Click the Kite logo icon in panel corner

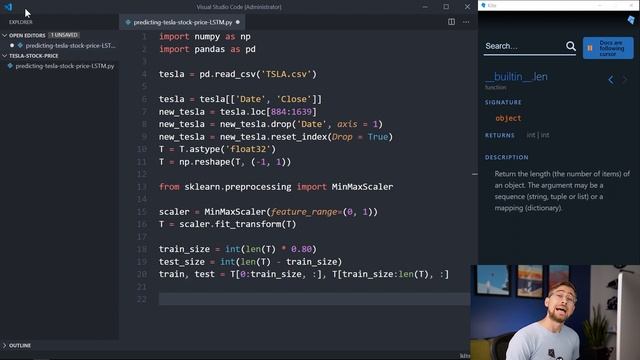click(631, 20)
